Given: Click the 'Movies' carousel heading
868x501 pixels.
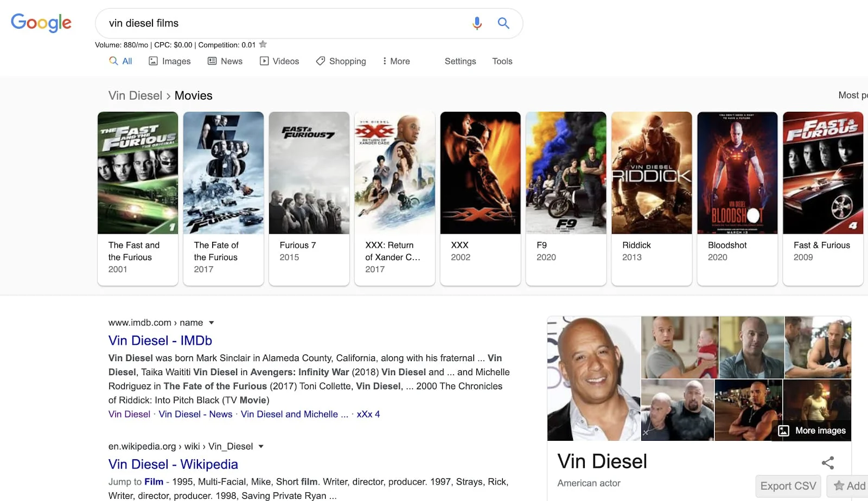Looking at the screenshot, I should [x=194, y=95].
